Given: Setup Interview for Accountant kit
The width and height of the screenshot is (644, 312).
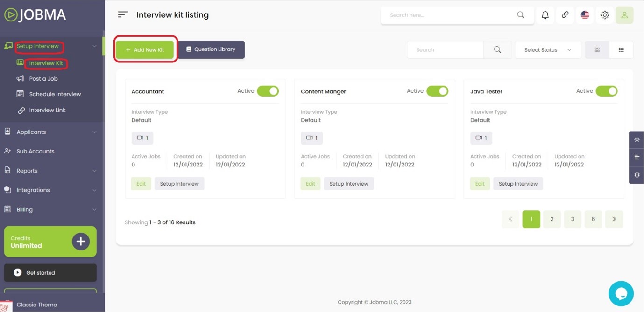Looking at the screenshot, I should click(179, 184).
